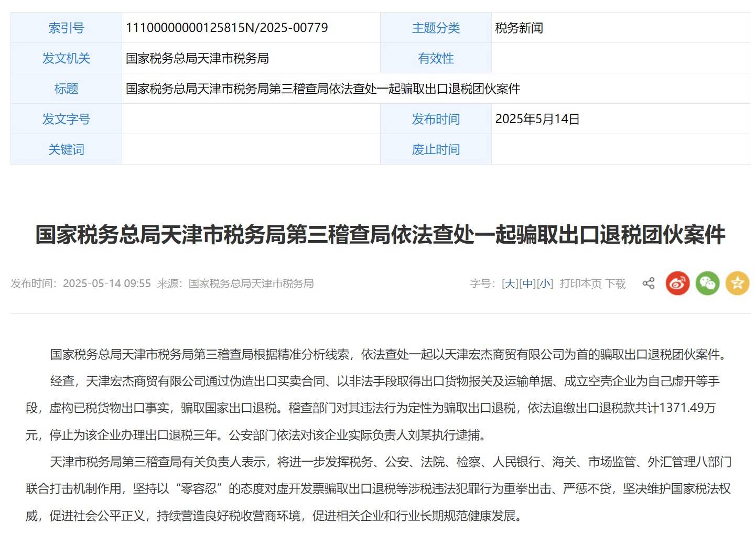Click the 2025年5月14日 publish date cell
The width and height of the screenshot is (756, 545).
pos(620,119)
